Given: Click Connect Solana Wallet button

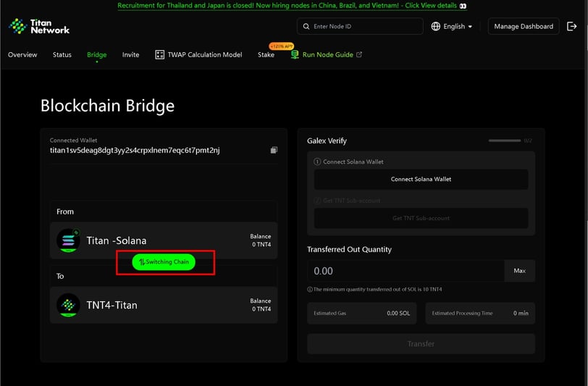Looking at the screenshot, I should coord(421,180).
